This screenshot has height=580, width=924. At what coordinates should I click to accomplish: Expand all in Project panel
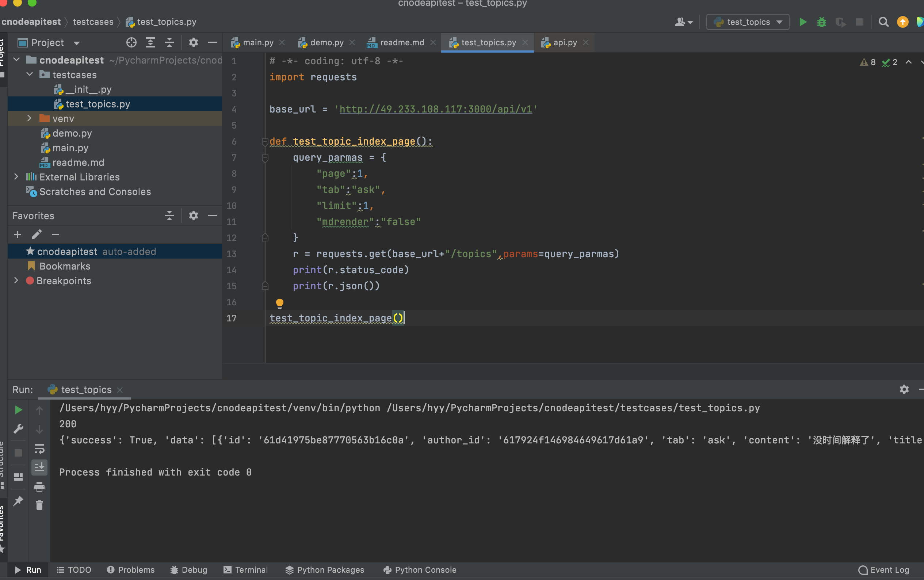coord(150,43)
